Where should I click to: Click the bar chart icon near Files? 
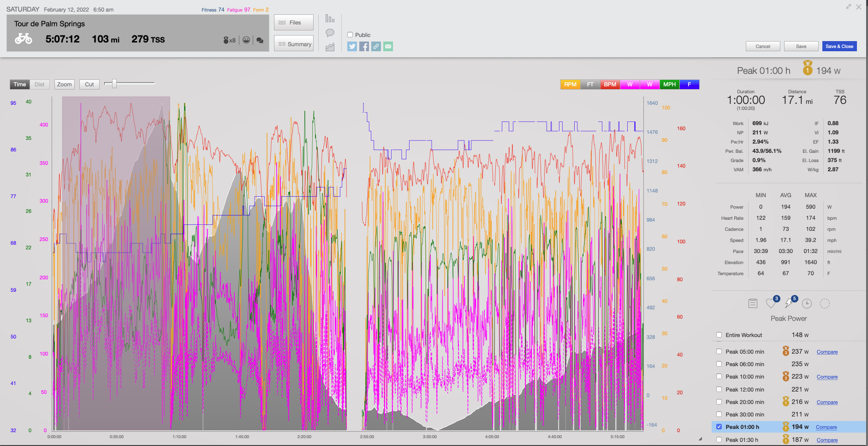(330, 18)
